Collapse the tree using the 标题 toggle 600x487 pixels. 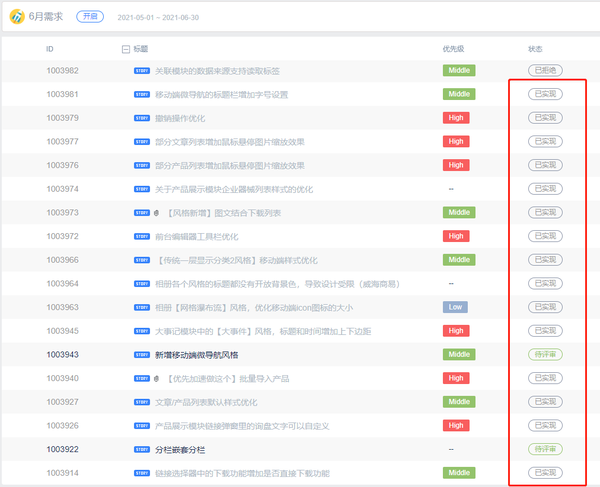click(125, 48)
